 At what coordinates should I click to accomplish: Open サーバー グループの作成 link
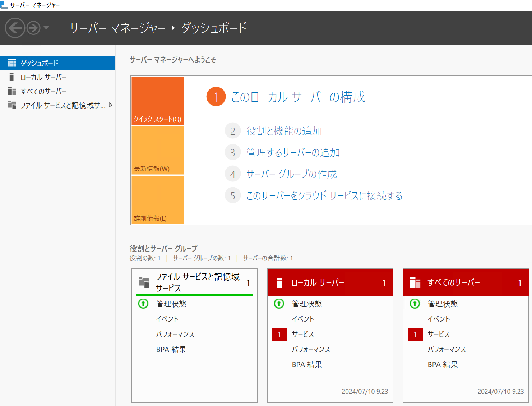(x=291, y=174)
